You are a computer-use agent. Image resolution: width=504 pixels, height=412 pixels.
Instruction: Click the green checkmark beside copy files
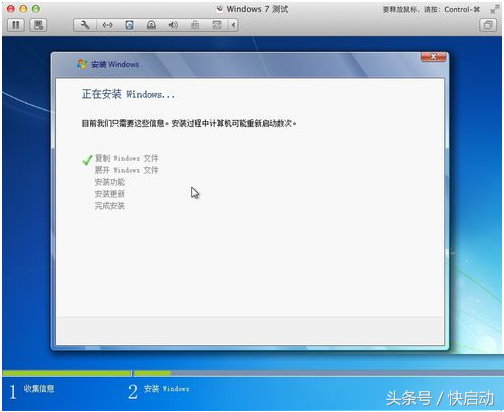pyautogui.click(x=87, y=160)
